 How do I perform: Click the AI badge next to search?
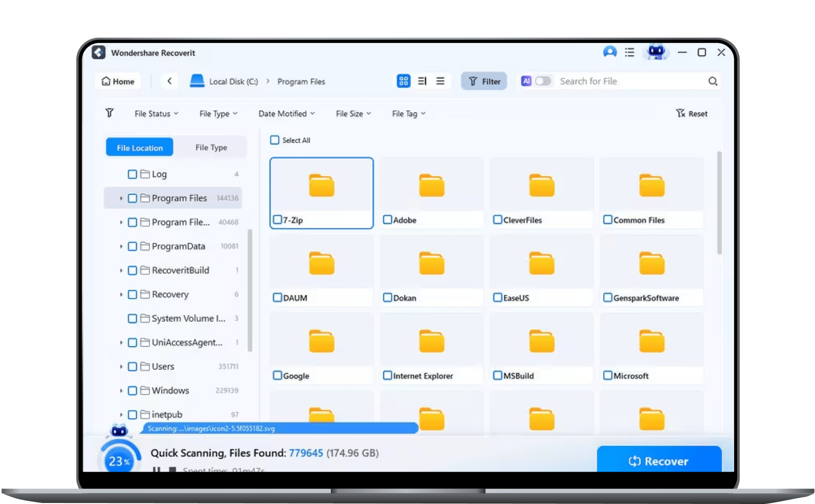(526, 81)
